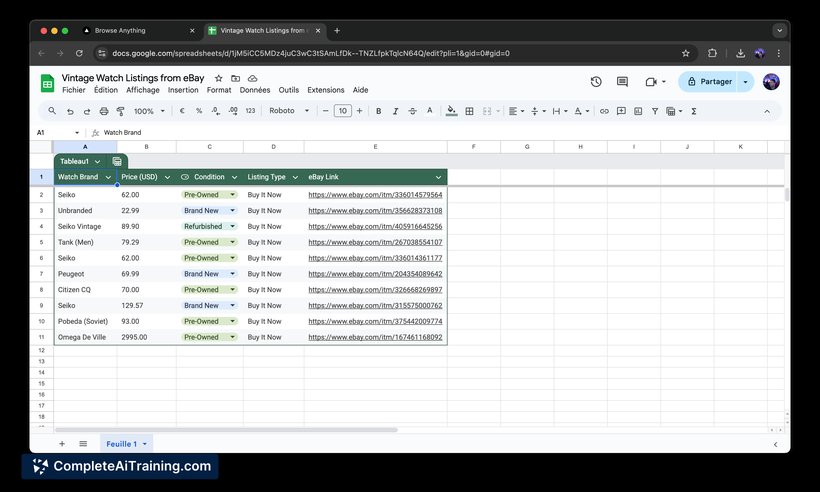Add a new sheet with plus button
The height and width of the screenshot is (492, 820).
pyautogui.click(x=62, y=444)
